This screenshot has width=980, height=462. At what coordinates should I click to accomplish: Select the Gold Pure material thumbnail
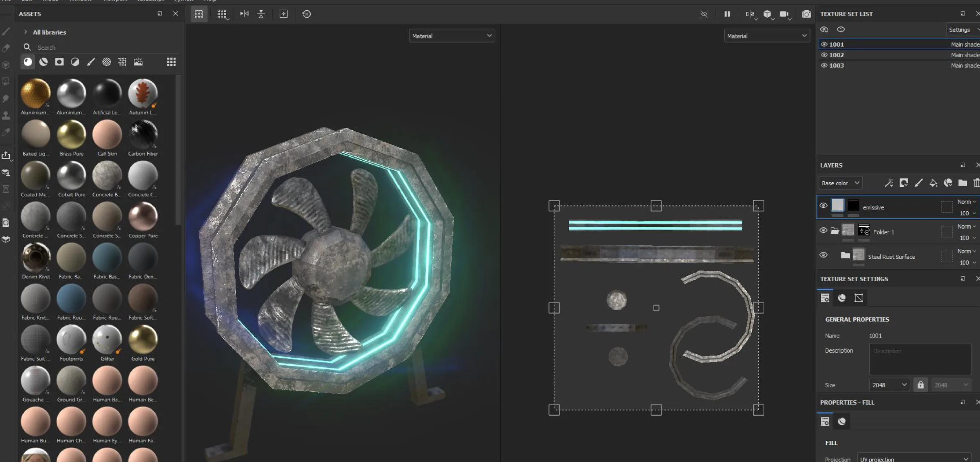143,339
